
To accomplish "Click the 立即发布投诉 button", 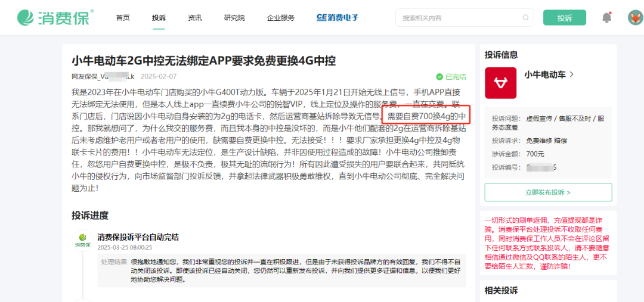I will click(549, 192).
